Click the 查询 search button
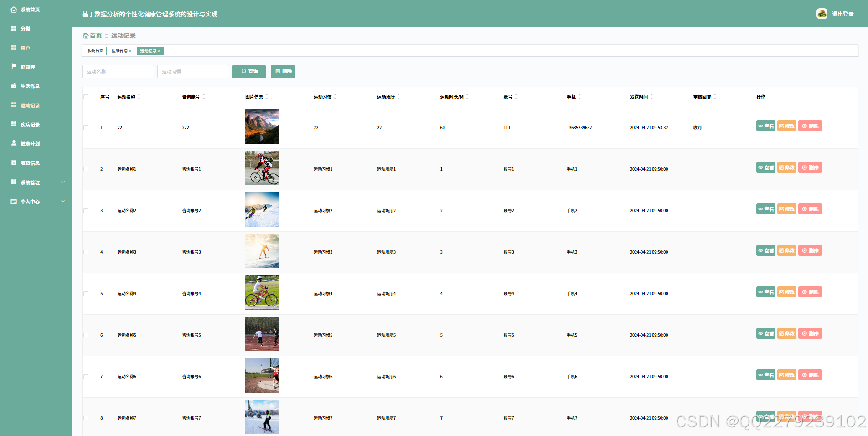Image resolution: width=868 pixels, height=436 pixels. tap(249, 72)
